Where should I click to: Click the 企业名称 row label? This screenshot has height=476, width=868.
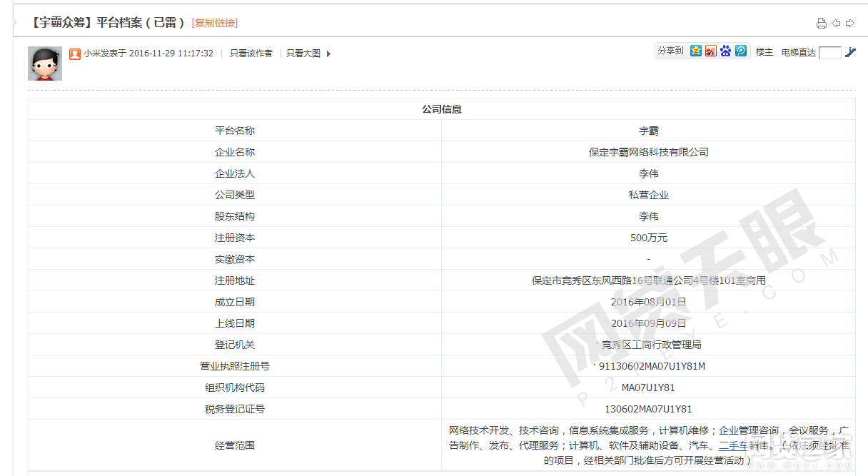tap(235, 152)
